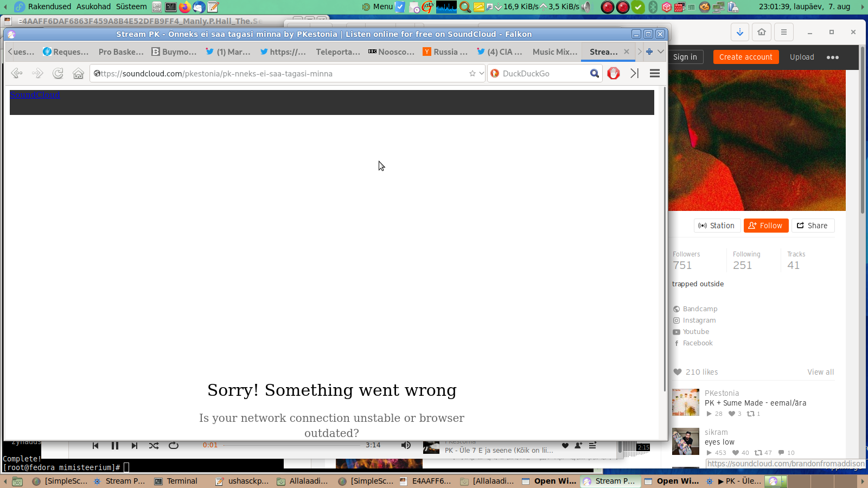
Task: Like the playing track with the heart
Action: coord(565,445)
